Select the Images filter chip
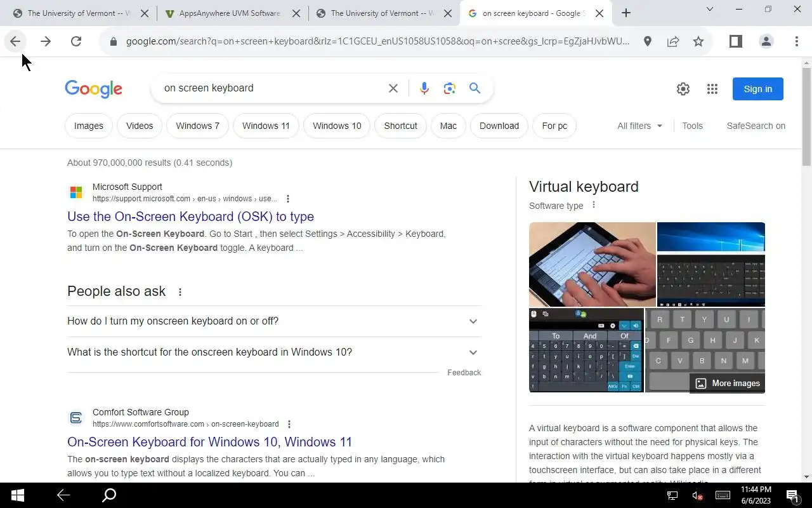 [89, 126]
